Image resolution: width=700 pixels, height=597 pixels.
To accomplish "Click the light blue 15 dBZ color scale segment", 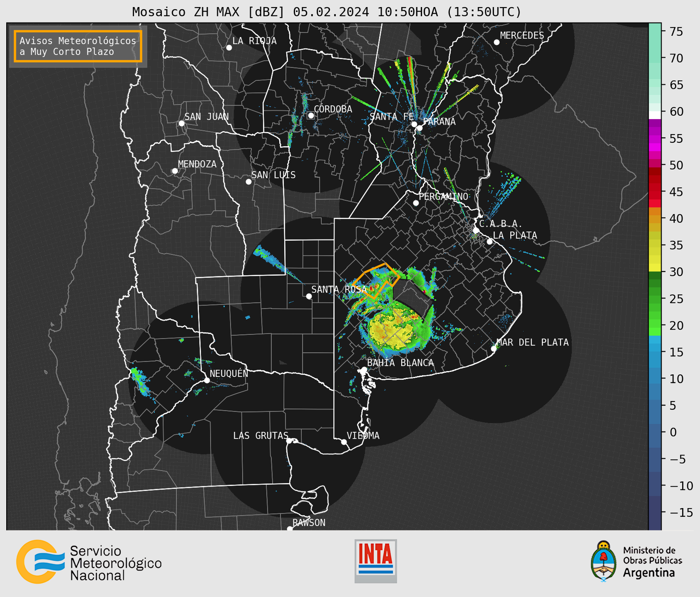I will click(655, 352).
